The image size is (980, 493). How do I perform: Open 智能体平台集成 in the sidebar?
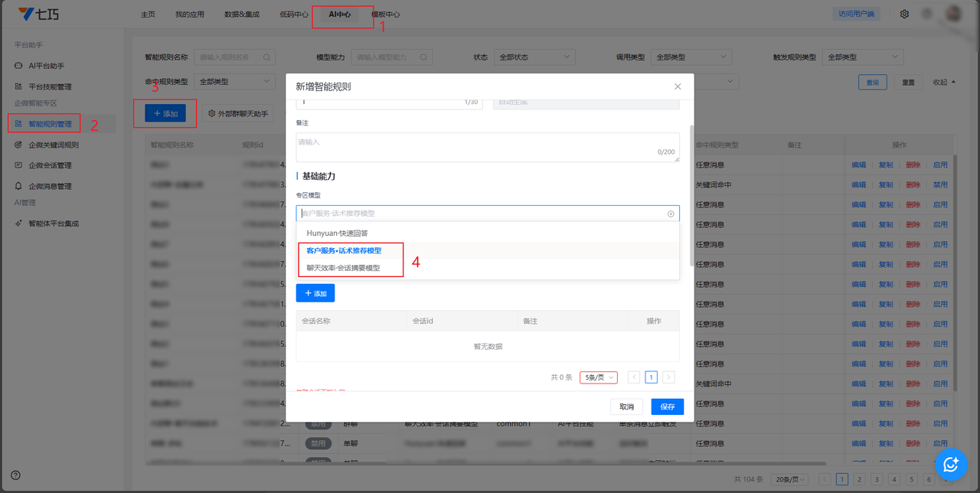[53, 224]
